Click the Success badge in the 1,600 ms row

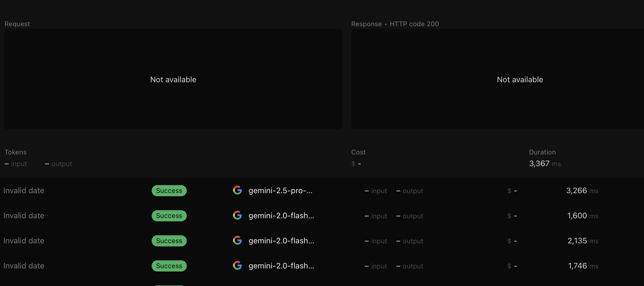(x=169, y=216)
